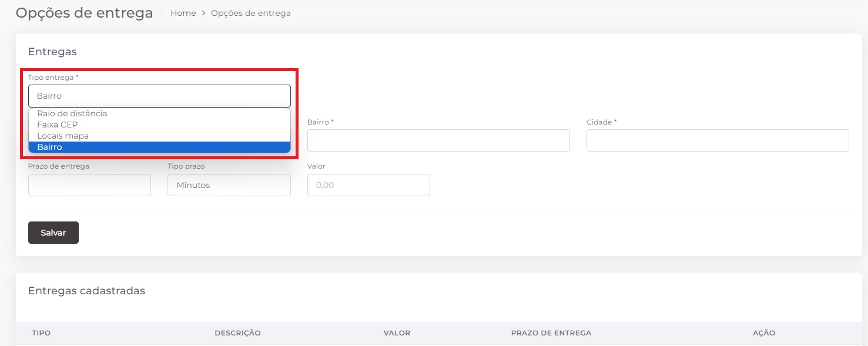Sort by PRAZO DE ENTREGA column
Screen dimensions: 868x346
(551, 333)
